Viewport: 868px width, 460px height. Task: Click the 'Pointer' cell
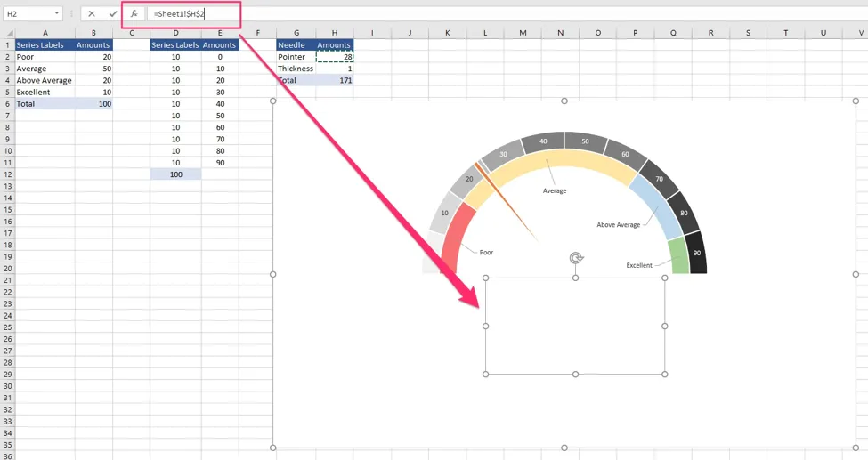click(296, 57)
